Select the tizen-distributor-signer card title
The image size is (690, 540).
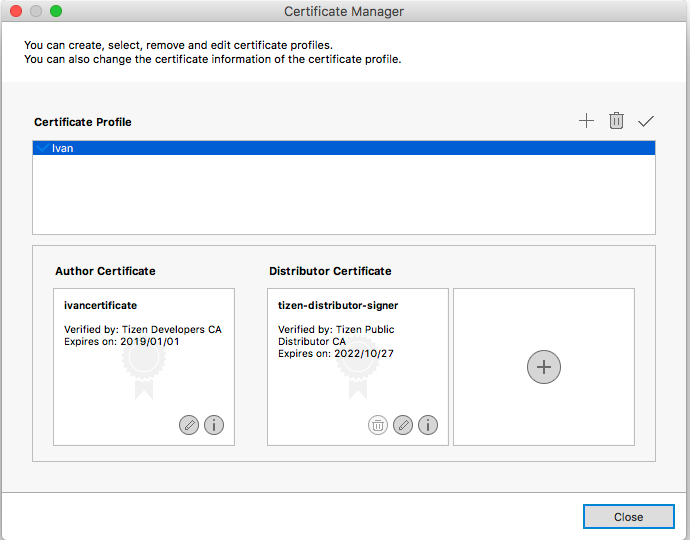[x=338, y=305]
